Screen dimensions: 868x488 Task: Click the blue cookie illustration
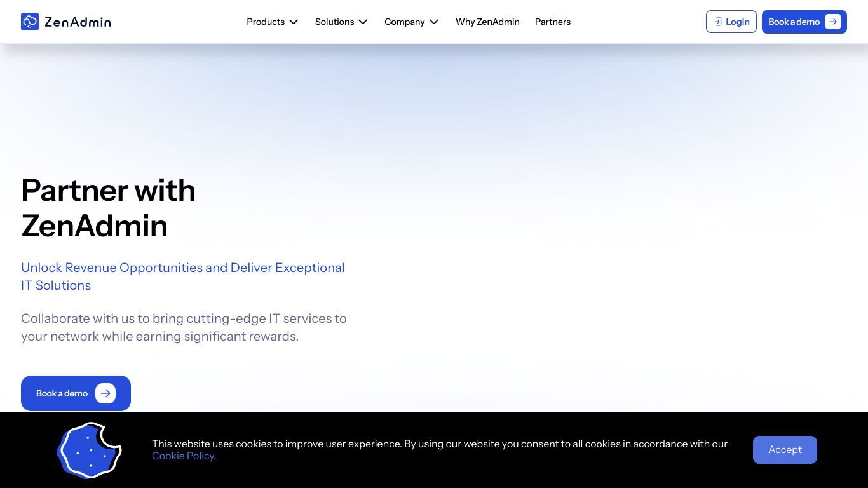(x=89, y=450)
